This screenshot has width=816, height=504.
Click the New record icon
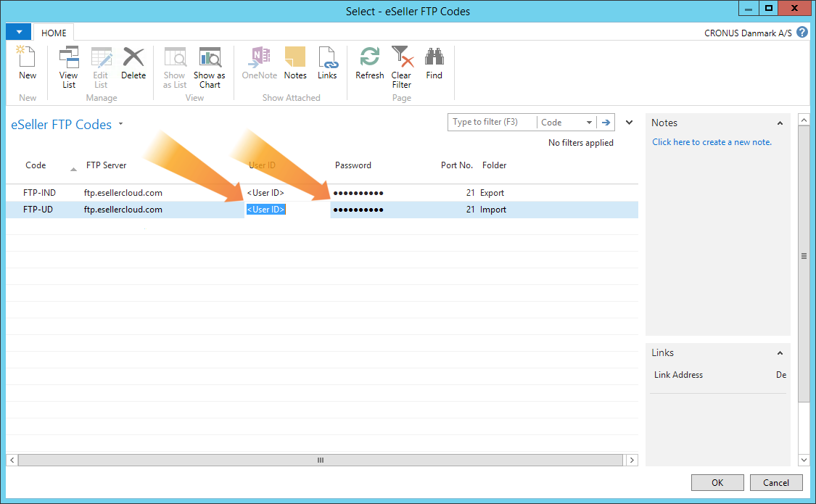(27, 63)
